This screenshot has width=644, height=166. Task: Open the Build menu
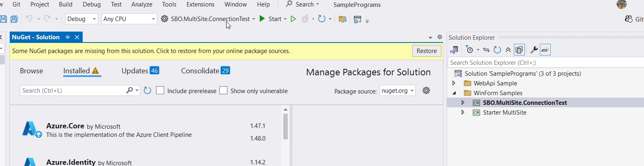66,4
